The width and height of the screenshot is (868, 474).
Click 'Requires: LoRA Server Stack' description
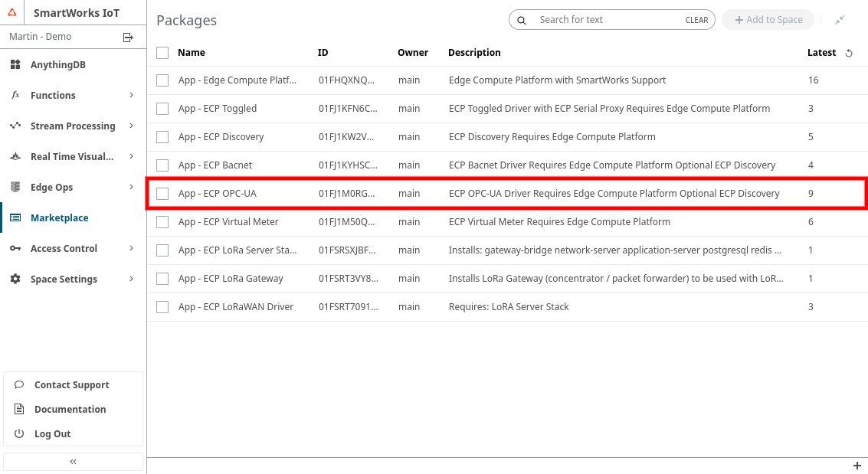(x=508, y=307)
